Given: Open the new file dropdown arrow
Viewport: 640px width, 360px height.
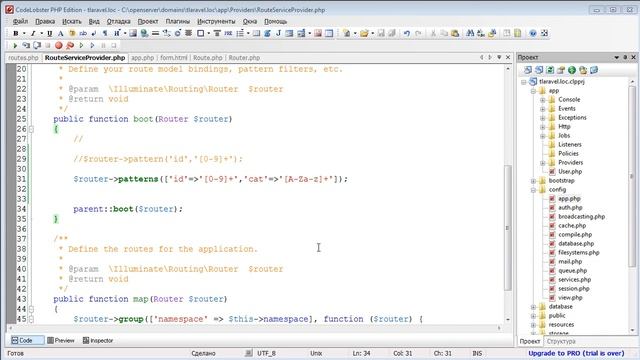Looking at the screenshot, I should point(355,33).
